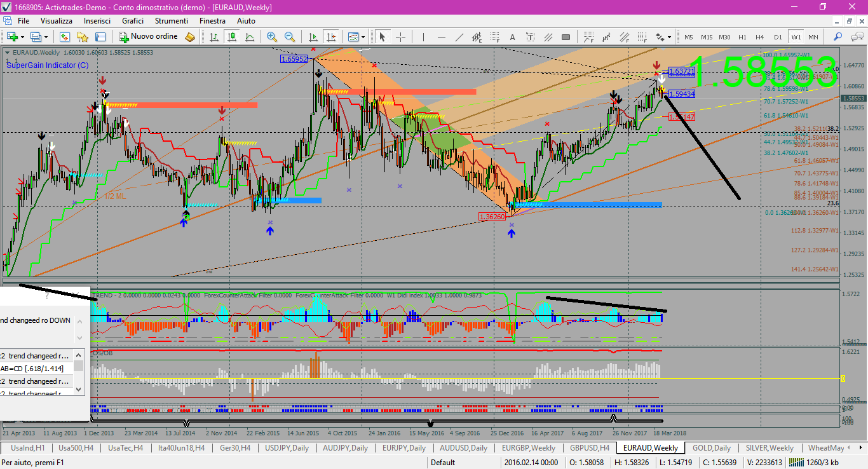Set timeframe to MN

813,37
